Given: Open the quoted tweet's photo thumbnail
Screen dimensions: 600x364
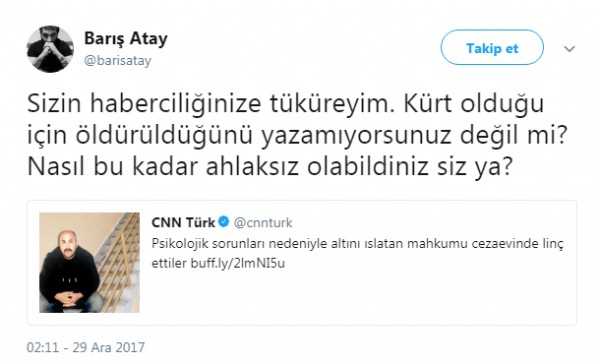Looking at the screenshot, I should coord(90,263).
